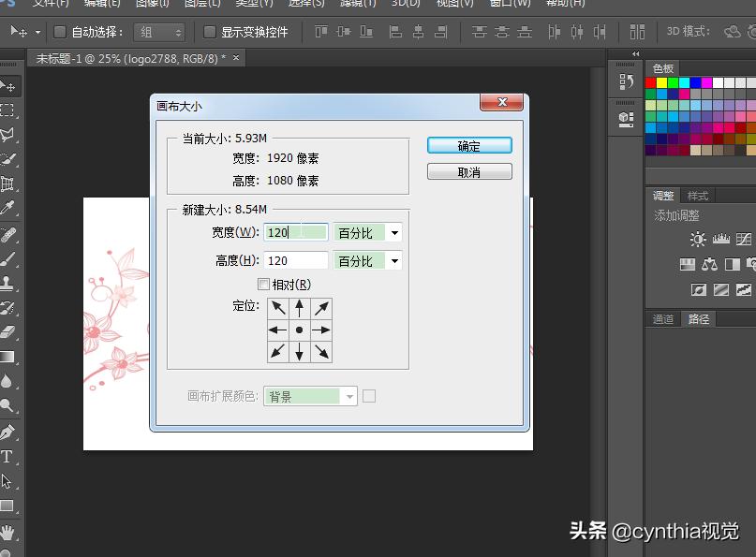
Task: Pick a red swatch in the 色板 panel
Action: pyautogui.click(x=650, y=83)
